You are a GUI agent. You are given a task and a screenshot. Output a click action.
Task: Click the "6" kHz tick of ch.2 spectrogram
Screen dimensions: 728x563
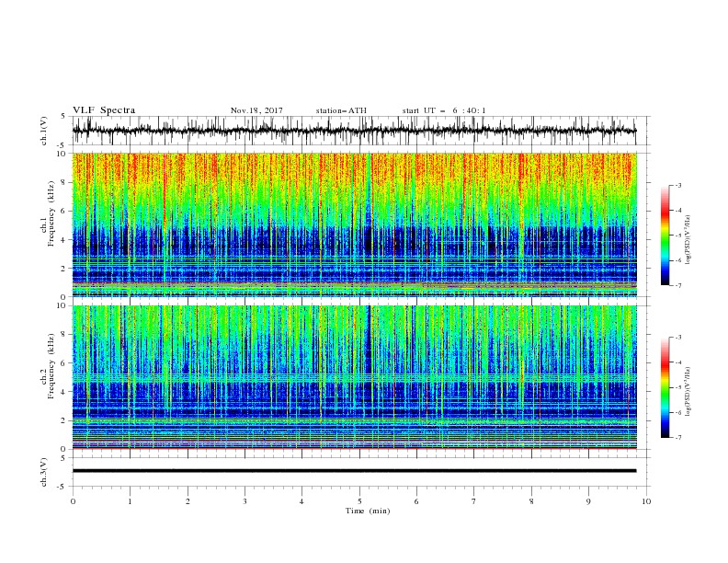point(63,363)
